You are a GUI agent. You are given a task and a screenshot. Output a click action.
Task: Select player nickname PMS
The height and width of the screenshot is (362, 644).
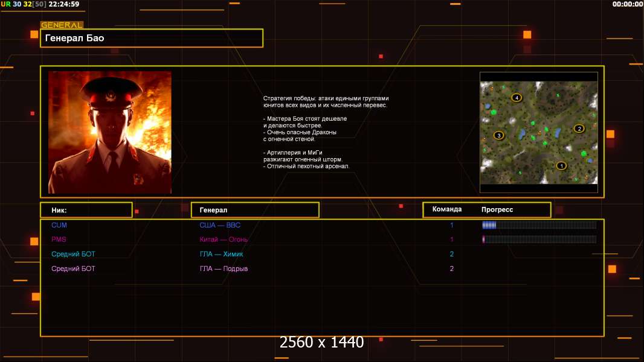(x=59, y=240)
